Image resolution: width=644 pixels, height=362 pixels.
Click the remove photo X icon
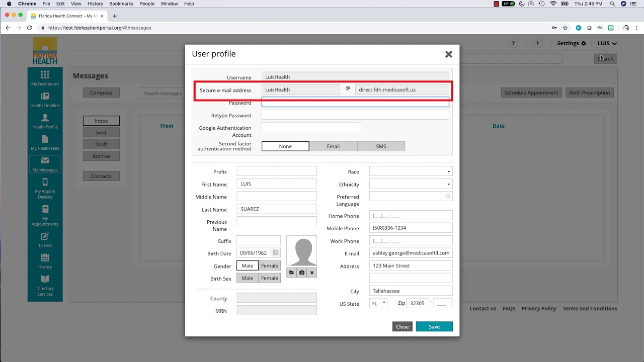pos(312,273)
